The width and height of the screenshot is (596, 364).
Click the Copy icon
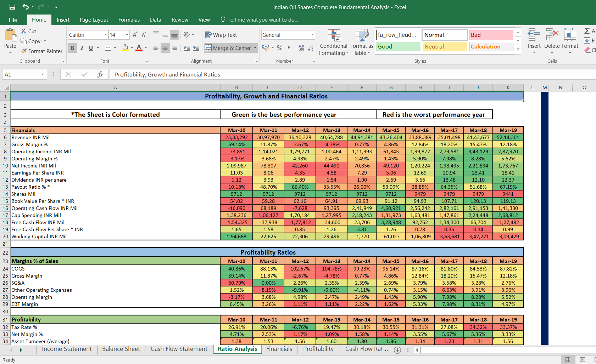[x=24, y=41]
